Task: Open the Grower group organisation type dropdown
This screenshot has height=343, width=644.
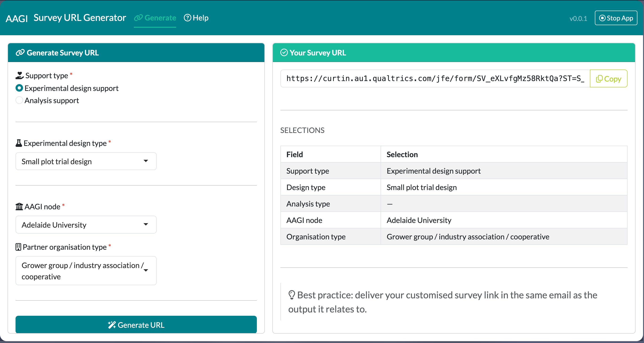Action: (x=86, y=271)
